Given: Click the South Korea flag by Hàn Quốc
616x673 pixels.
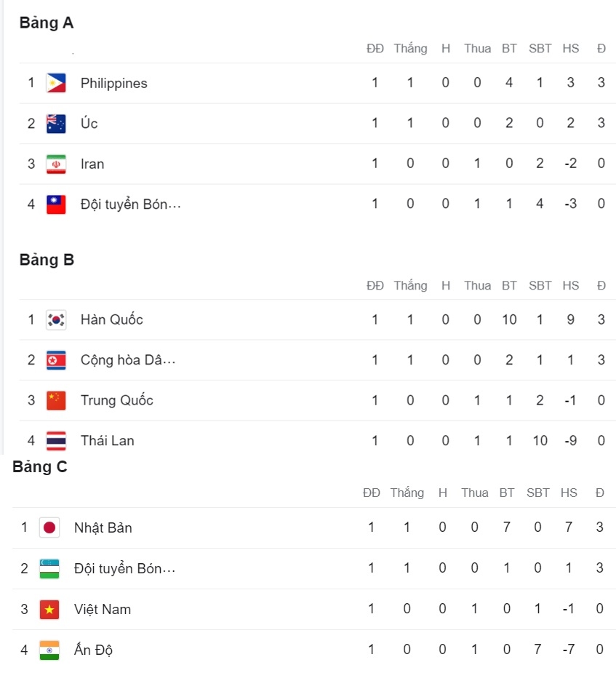Looking at the screenshot, I should pos(56,319).
